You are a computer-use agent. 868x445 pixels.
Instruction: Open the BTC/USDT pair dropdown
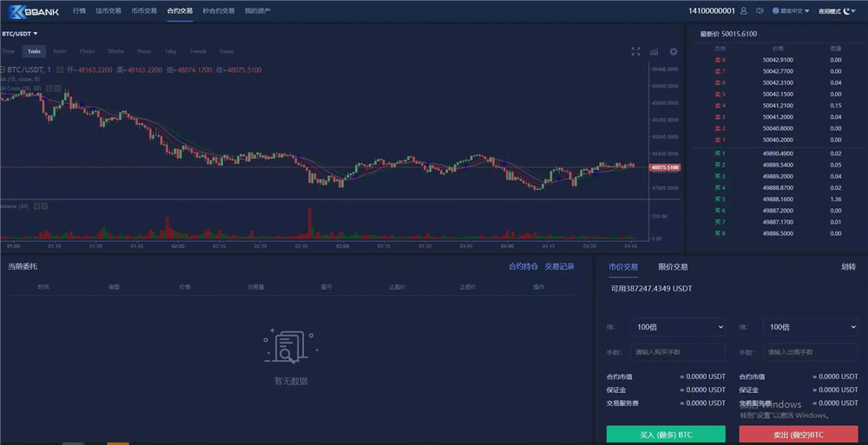pos(19,34)
